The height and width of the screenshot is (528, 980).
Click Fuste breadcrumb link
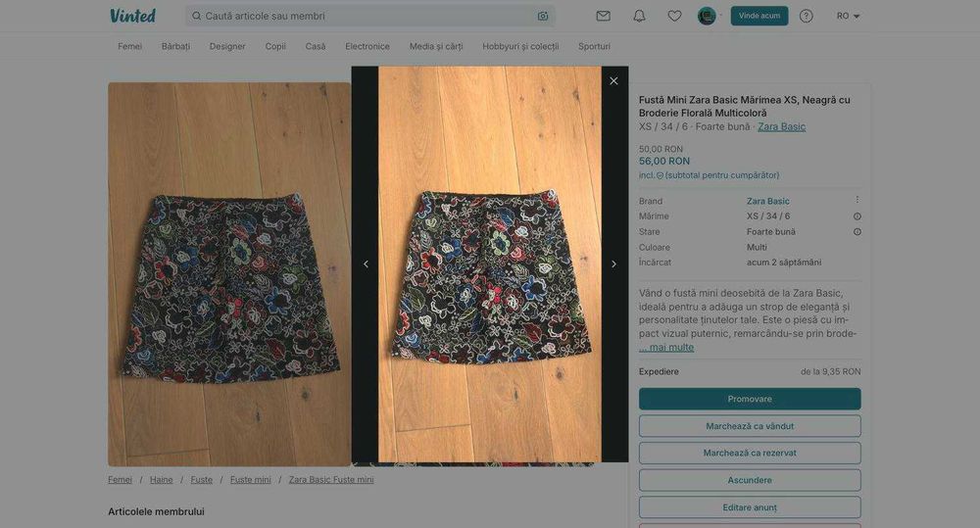point(201,480)
